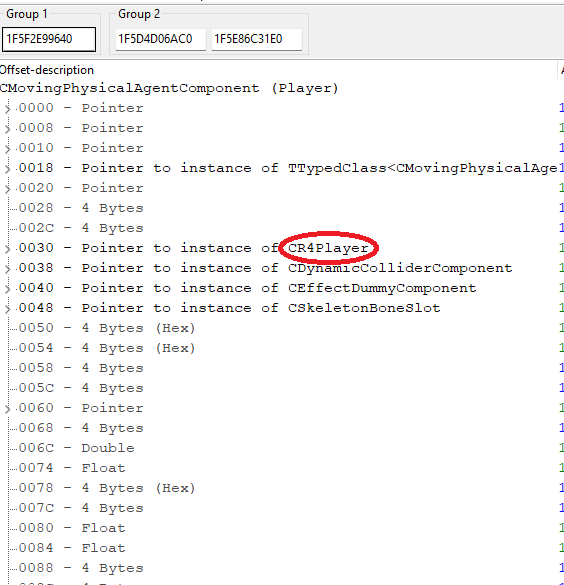Expand the 0060 Pointer node
The width and height of the screenshot is (564, 585).
7,409
